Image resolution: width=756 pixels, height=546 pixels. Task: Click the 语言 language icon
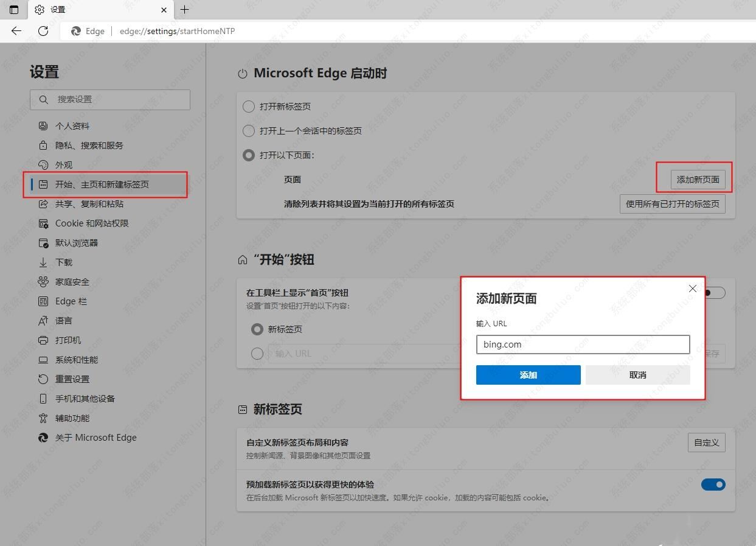[x=43, y=321]
